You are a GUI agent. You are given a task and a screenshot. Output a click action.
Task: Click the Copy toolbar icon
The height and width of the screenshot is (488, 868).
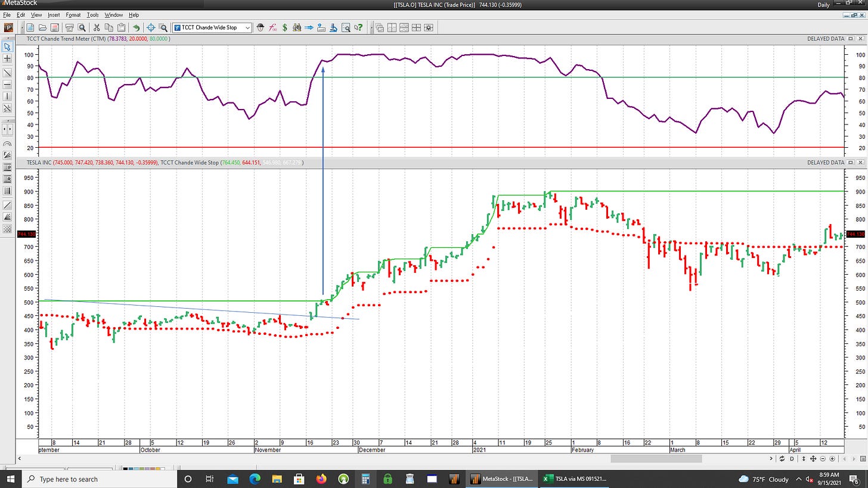coord(108,27)
